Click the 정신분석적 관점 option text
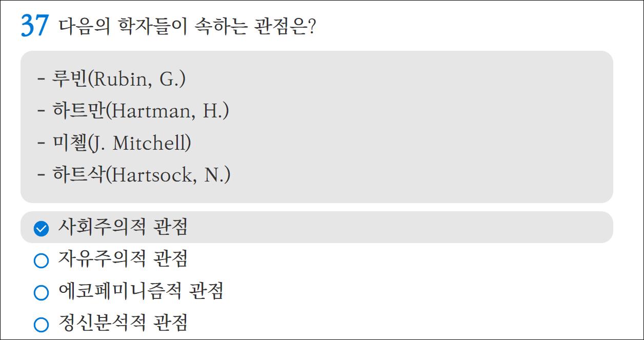Screen dimensions: 644x340 click(x=123, y=323)
